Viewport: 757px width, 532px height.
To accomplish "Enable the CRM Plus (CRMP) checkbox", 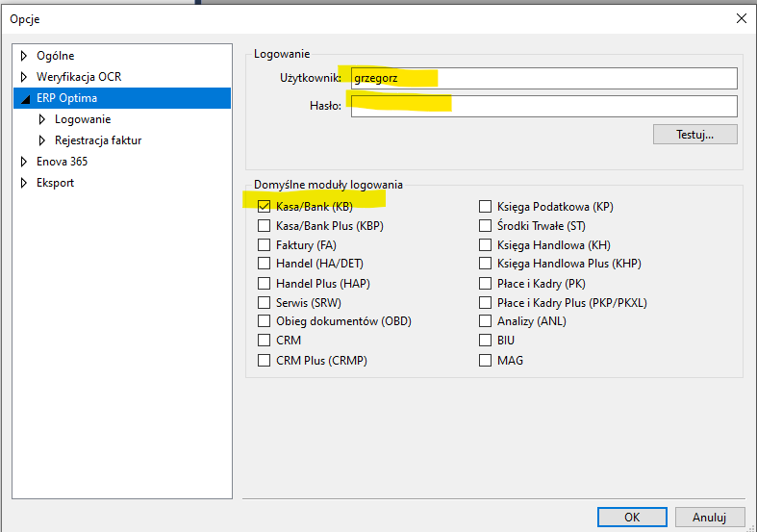I will pos(264,361).
